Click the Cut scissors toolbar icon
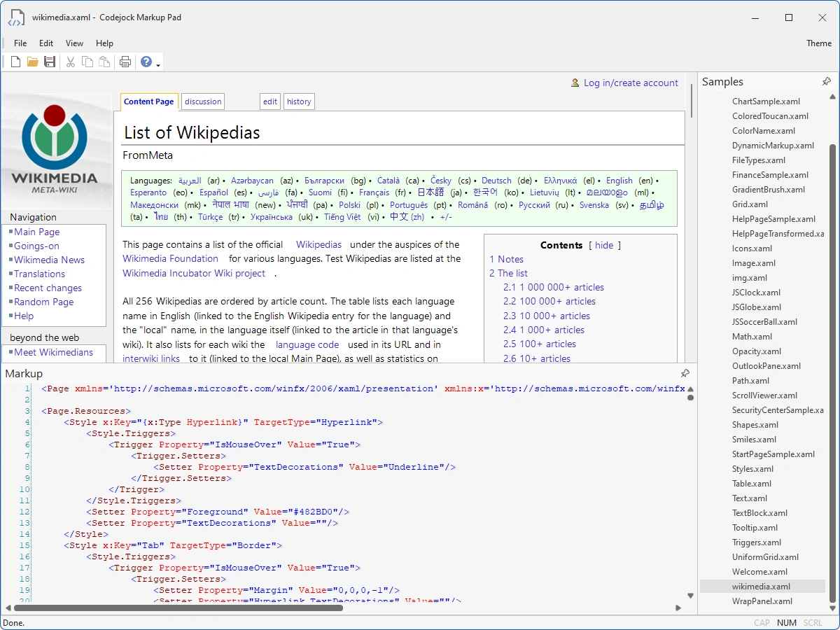 tap(71, 62)
